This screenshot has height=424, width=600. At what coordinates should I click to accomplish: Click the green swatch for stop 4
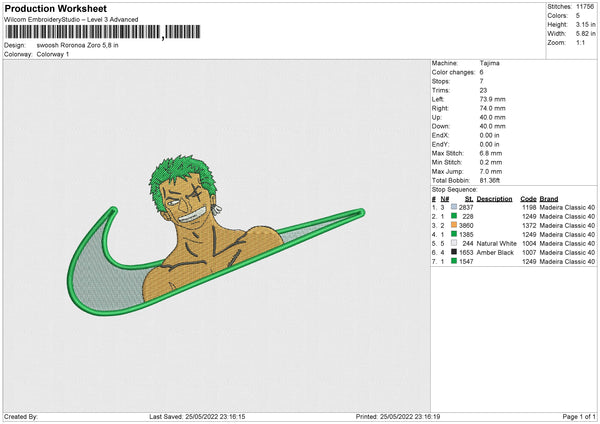click(454, 234)
